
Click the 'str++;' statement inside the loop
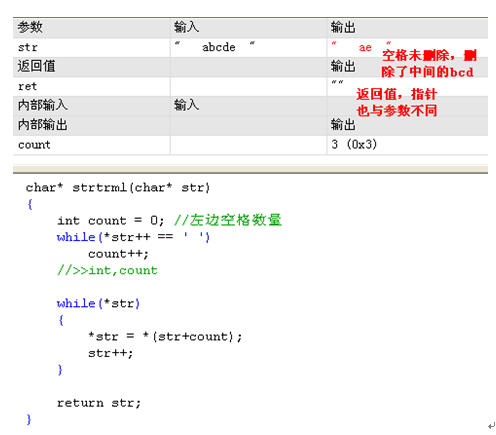point(111,353)
